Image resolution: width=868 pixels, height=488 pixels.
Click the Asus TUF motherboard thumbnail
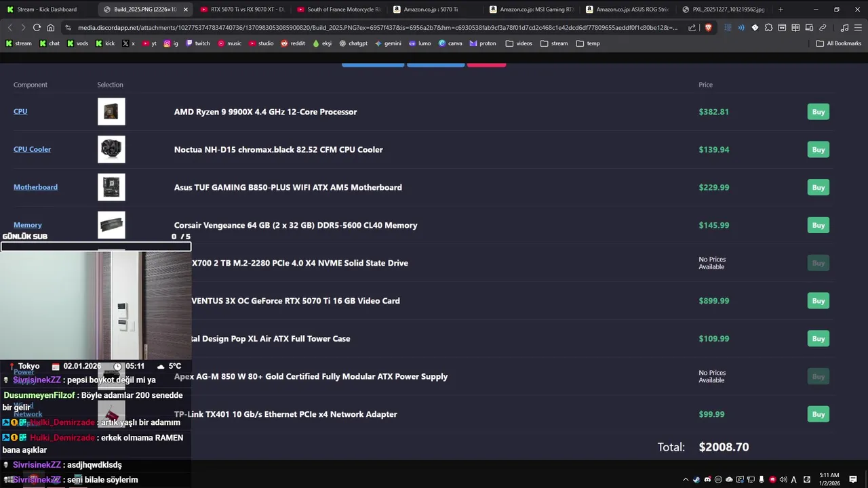point(111,188)
